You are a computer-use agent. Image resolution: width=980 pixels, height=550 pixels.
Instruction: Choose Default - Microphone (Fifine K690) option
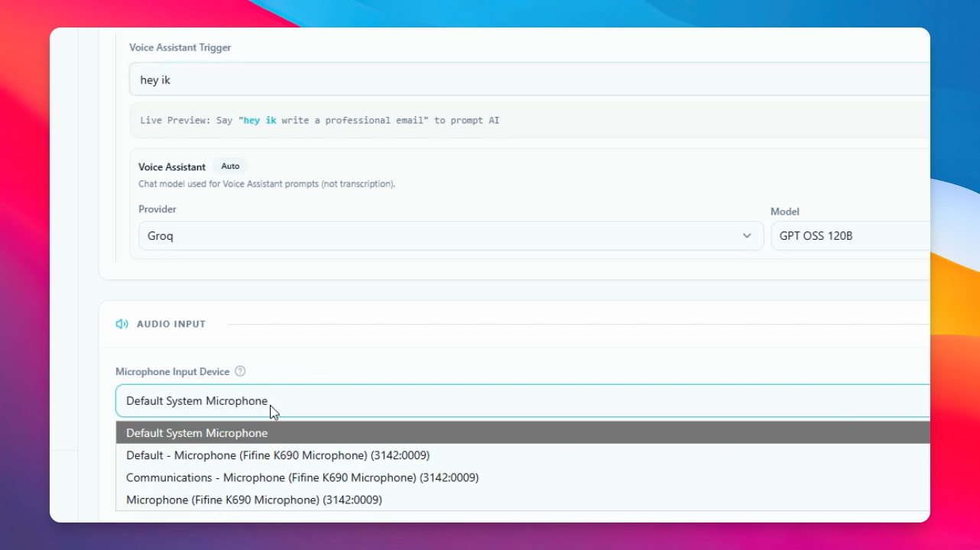click(523, 455)
